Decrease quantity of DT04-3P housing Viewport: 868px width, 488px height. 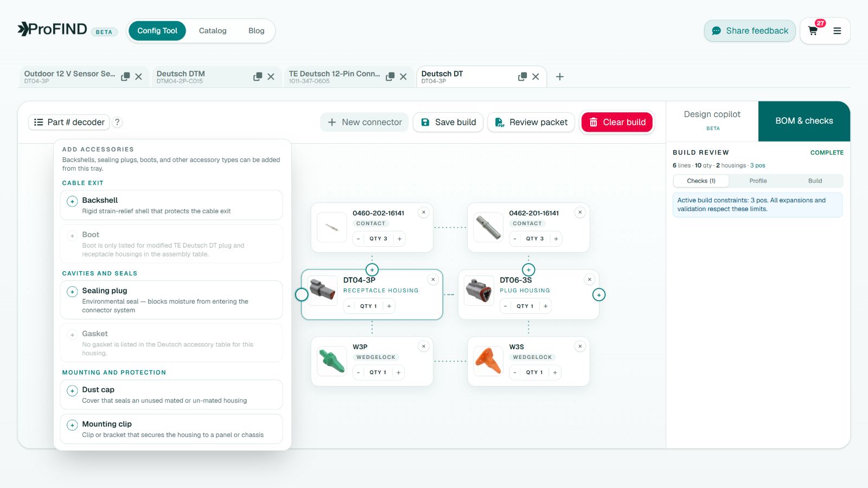(x=349, y=306)
